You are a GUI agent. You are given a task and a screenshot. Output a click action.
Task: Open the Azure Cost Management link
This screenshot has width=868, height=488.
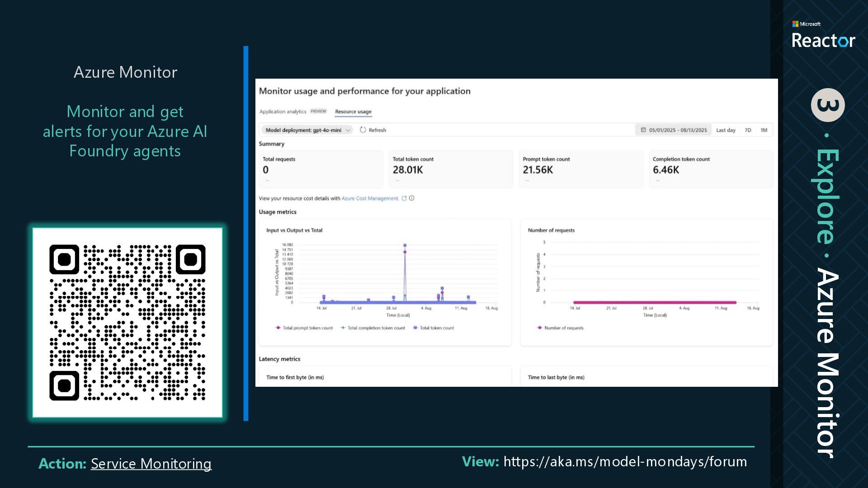coord(370,198)
